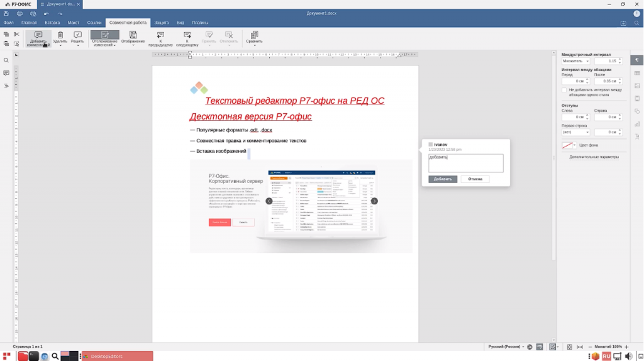This screenshot has width=644, height=361.
Task: Click the search icon in the title bar
Action: [636, 23]
